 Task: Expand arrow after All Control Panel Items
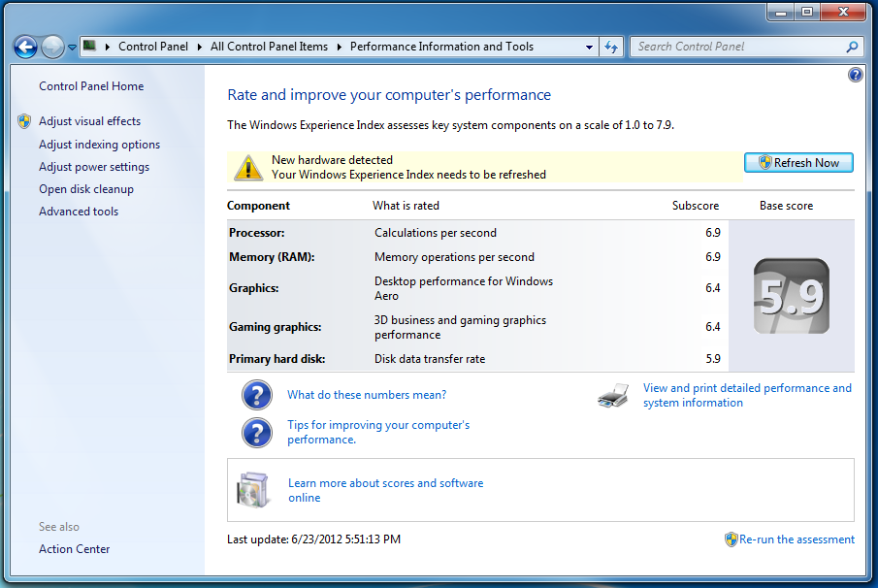[x=339, y=47]
